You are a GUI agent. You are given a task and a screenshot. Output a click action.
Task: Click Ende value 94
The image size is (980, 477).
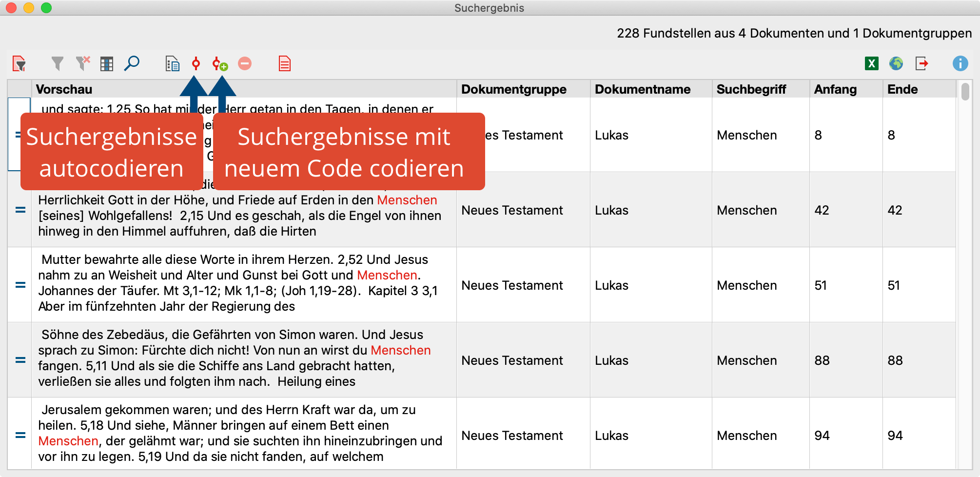point(895,436)
